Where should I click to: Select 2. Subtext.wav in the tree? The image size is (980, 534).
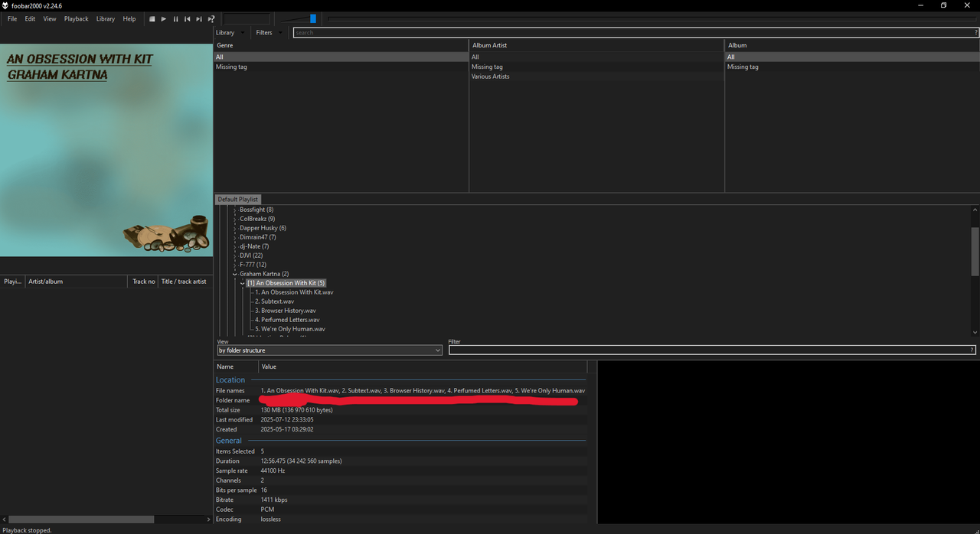(274, 301)
